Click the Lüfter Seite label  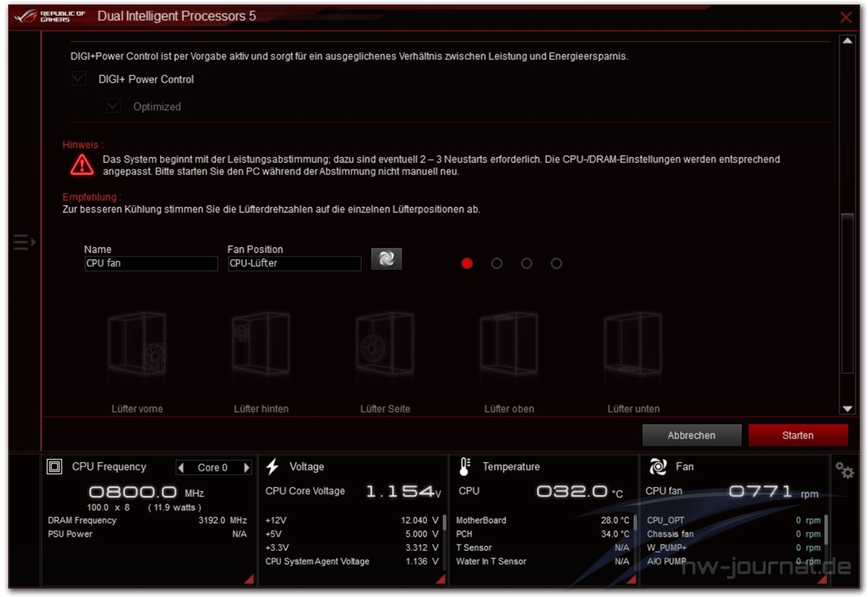tap(385, 409)
